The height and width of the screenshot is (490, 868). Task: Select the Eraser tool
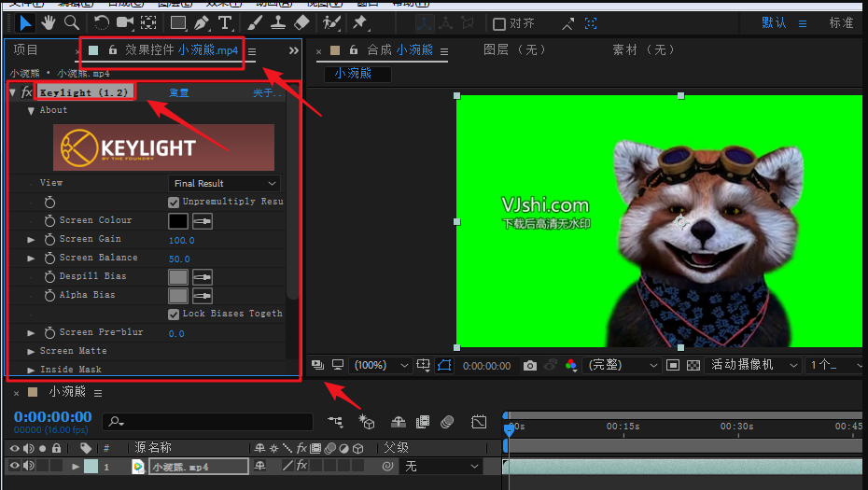[x=301, y=22]
